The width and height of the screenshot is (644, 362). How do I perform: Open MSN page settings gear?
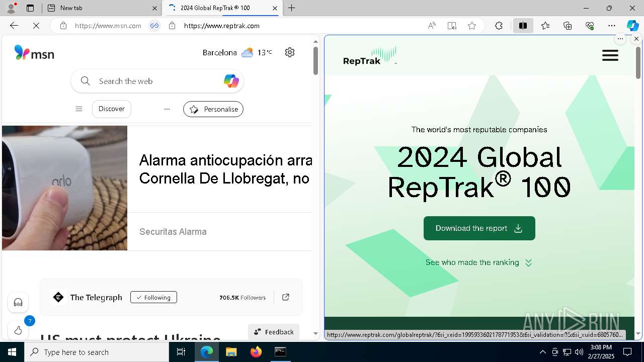click(290, 52)
